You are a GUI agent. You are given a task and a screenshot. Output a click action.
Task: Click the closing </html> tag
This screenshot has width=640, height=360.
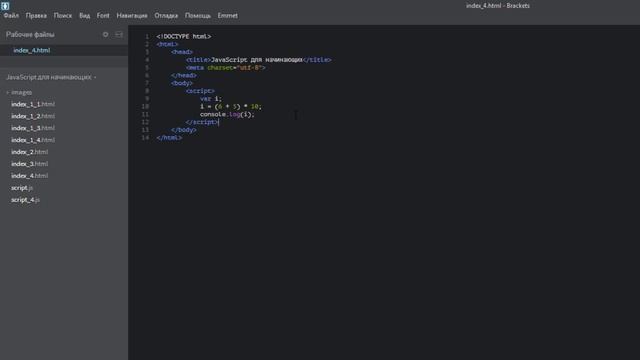click(x=169, y=138)
